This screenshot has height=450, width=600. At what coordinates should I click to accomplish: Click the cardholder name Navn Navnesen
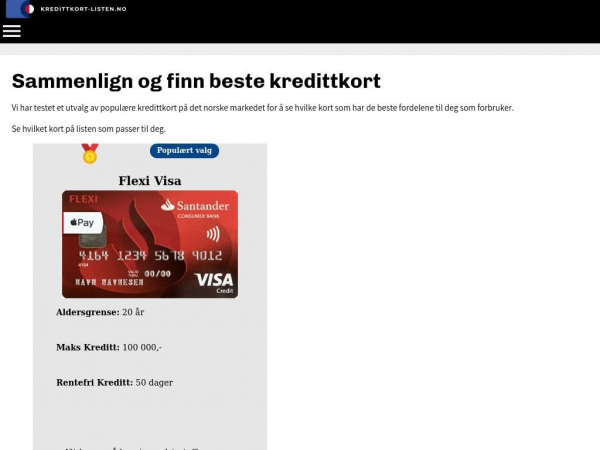pos(109,282)
